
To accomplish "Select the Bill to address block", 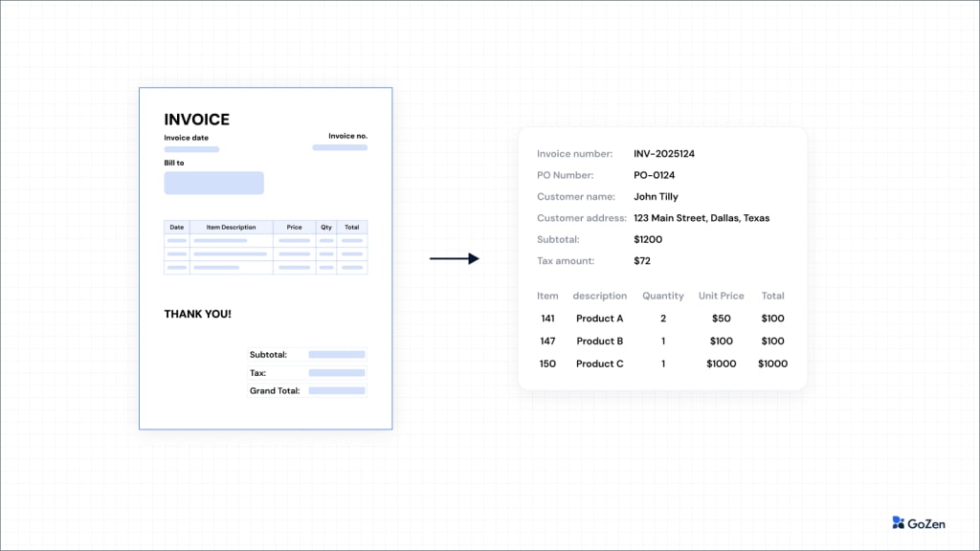I will click(214, 183).
